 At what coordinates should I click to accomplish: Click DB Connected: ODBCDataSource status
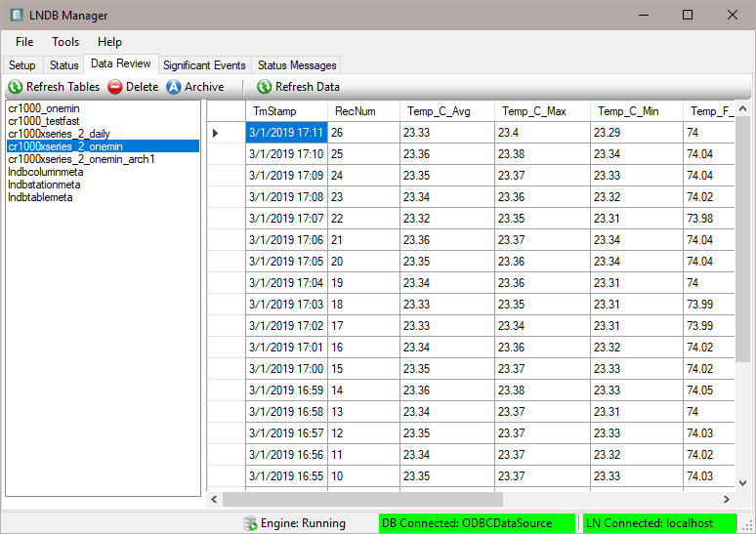pos(477,523)
